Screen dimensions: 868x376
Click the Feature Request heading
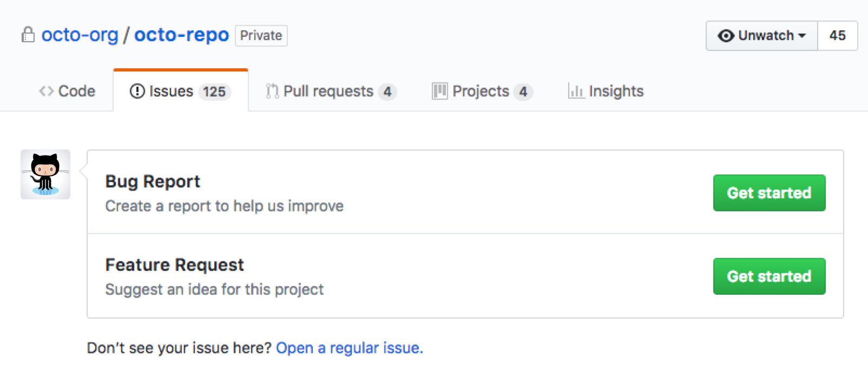175,265
